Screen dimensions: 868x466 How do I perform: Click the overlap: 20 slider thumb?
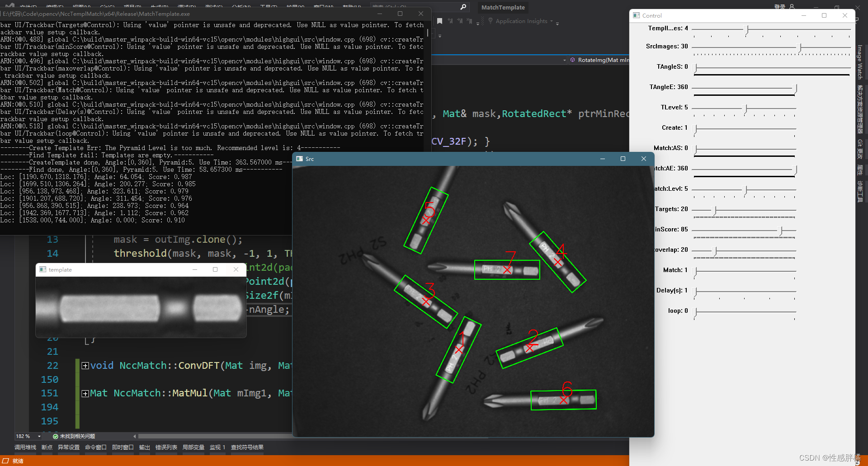tap(715, 251)
